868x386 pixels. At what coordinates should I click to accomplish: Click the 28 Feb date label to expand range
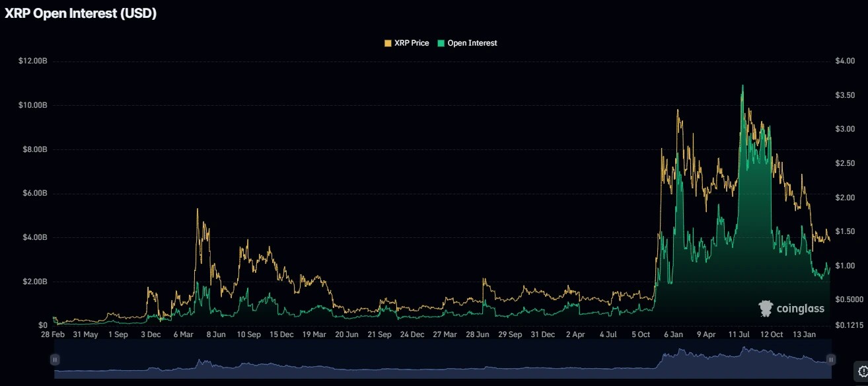click(x=53, y=334)
